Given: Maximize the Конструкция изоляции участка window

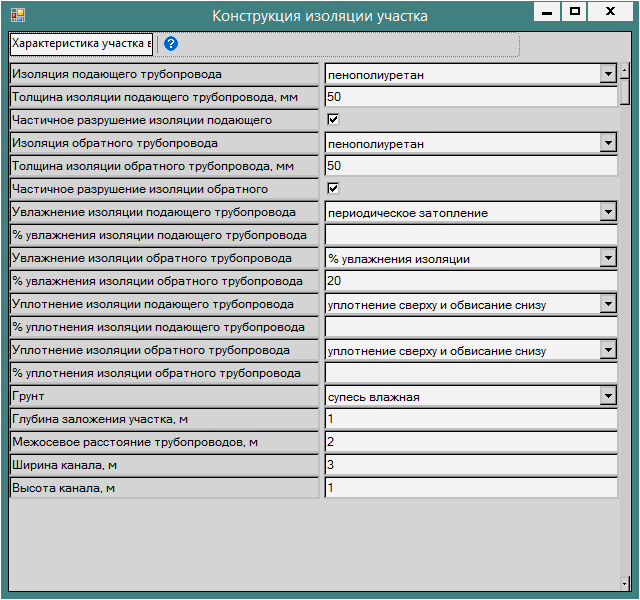Looking at the screenshot, I should point(574,12).
